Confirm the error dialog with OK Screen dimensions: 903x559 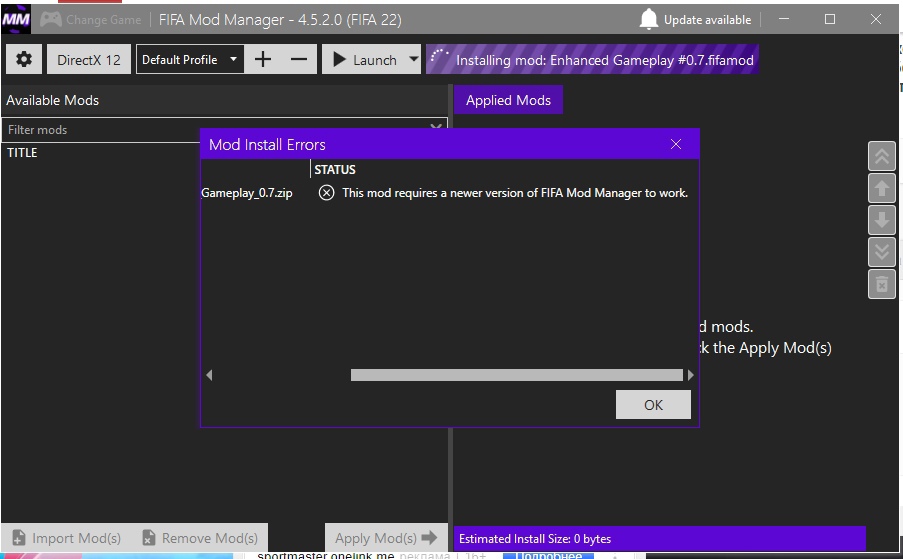pyautogui.click(x=653, y=405)
